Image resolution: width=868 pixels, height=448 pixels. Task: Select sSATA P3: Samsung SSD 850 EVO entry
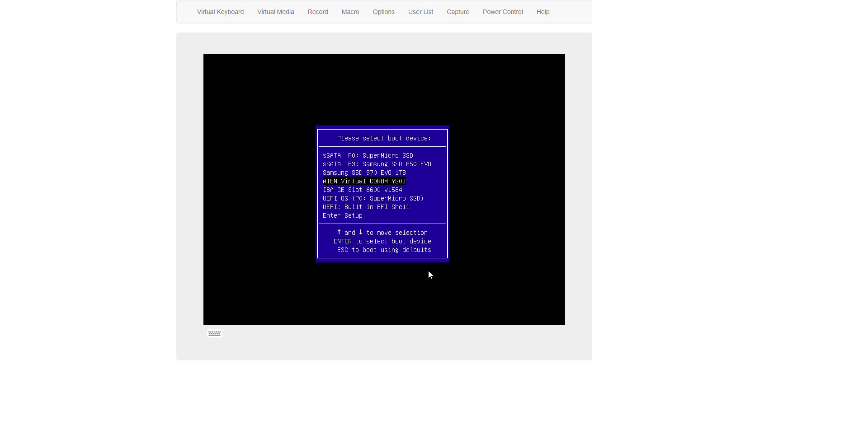pos(377,164)
